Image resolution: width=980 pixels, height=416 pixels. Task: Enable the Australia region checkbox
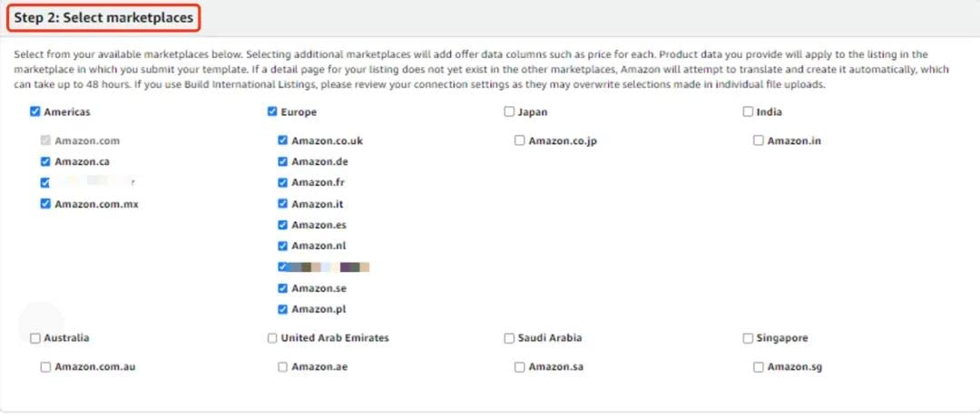pos(35,338)
